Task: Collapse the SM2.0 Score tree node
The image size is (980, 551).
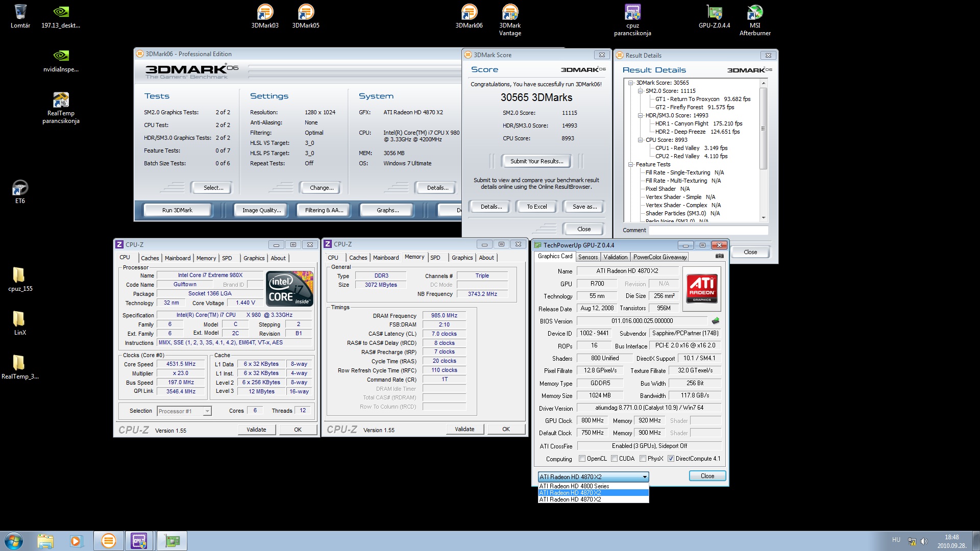Action: (640, 91)
